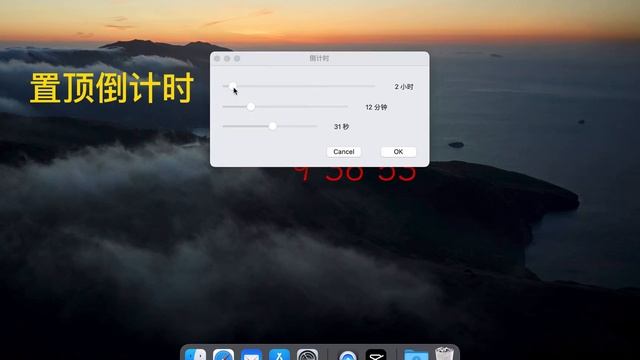Open the Trash in the dock

coord(444,353)
